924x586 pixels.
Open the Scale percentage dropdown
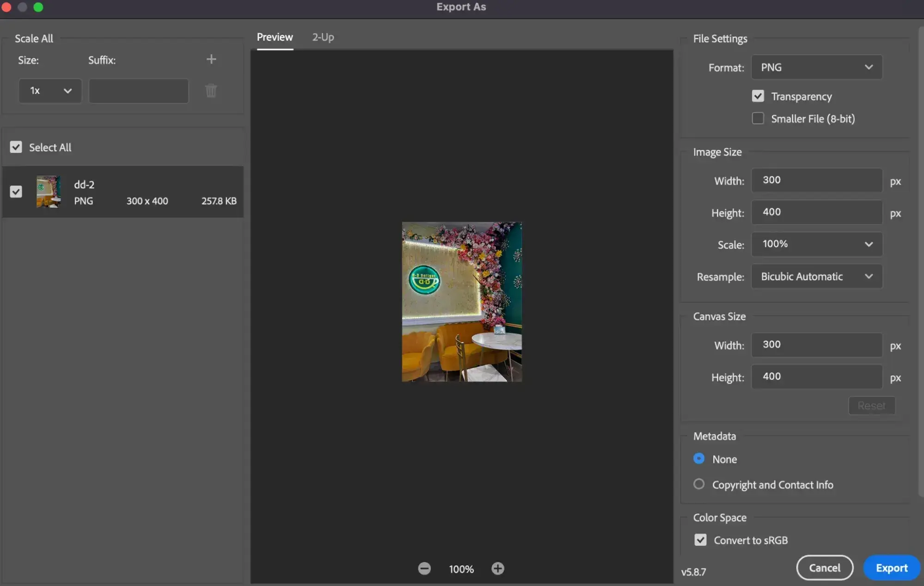coord(816,244)
